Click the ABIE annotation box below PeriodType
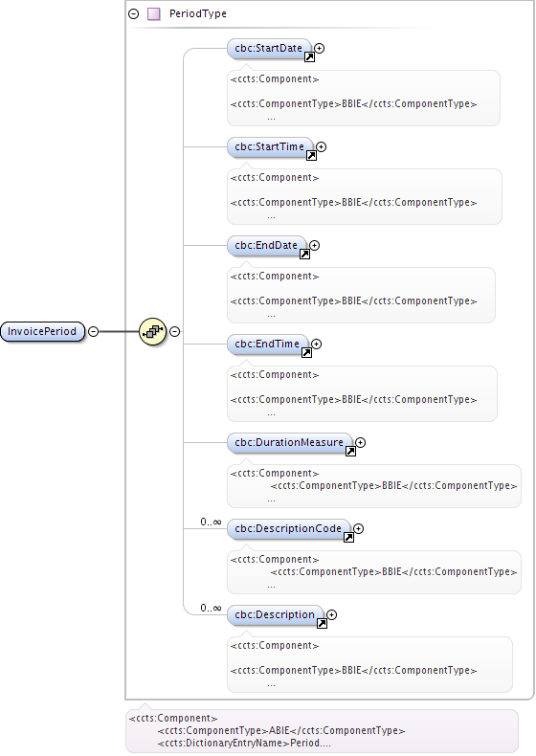This screenshot has height=756, width=536. coord(322,730)
